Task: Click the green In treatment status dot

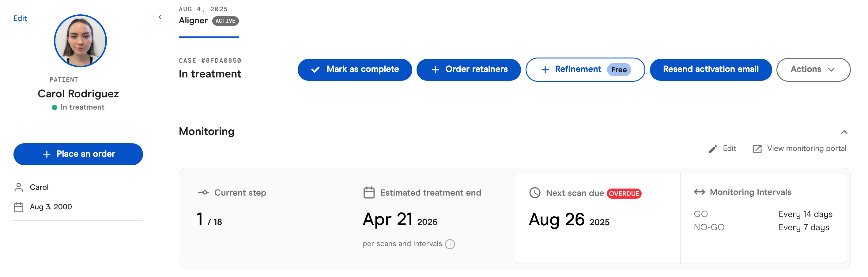Action: (54, 107)
